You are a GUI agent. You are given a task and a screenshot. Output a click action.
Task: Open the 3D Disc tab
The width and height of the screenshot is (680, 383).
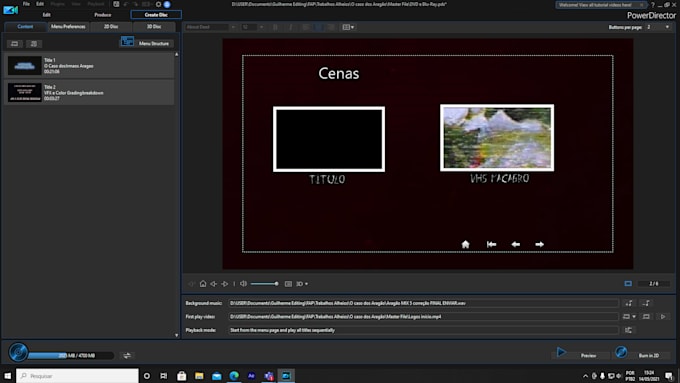point(154,26)
